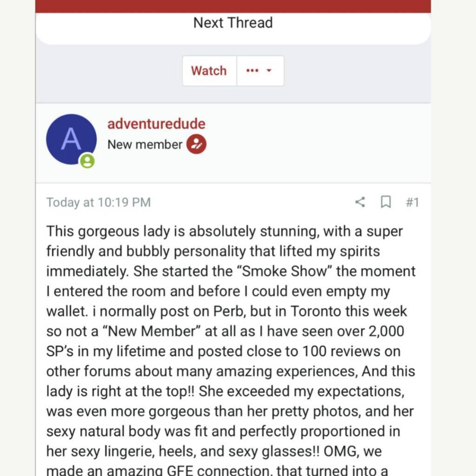Click the red thread starter badge
Image resolution: width=476 pixels, height=476 pixels.
tap(196, 144)
